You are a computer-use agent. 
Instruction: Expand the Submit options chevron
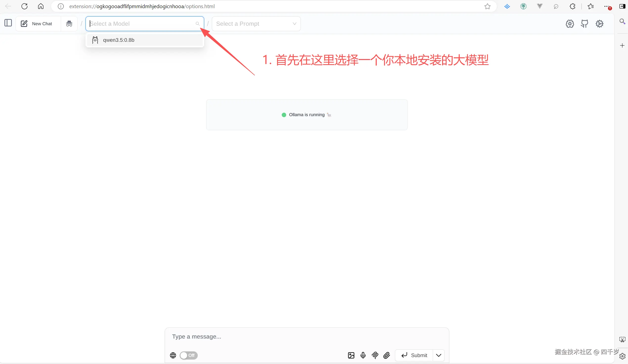coord(439,355)
